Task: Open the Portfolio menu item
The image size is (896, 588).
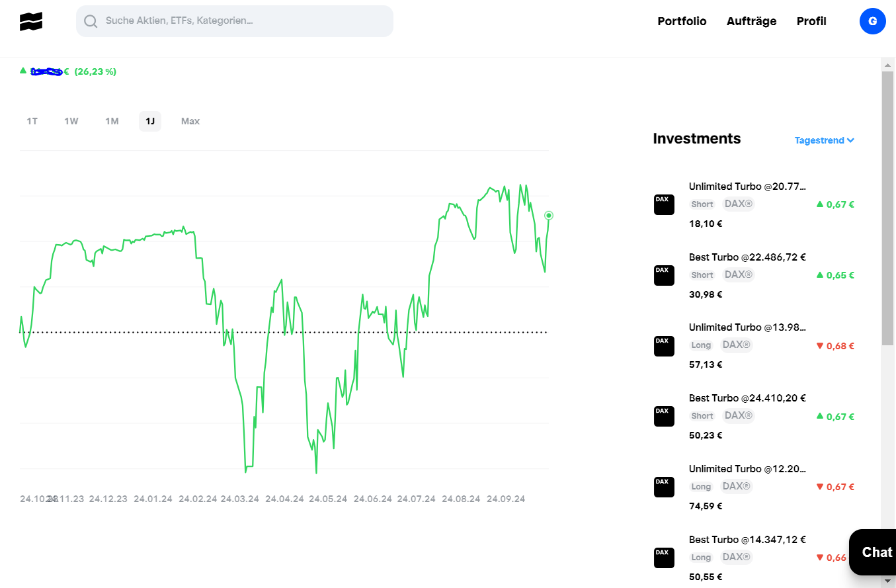Action: click(682, 21)
